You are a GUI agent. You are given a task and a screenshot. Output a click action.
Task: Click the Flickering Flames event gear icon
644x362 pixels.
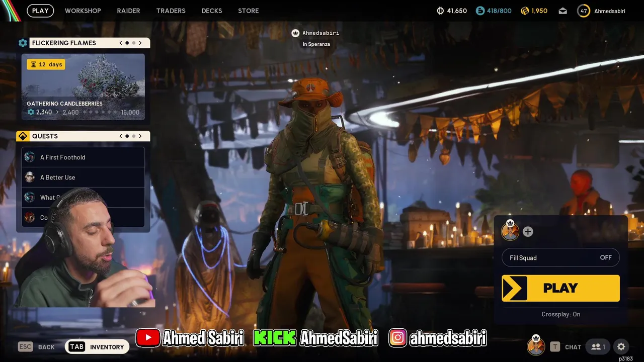(23, 43)
